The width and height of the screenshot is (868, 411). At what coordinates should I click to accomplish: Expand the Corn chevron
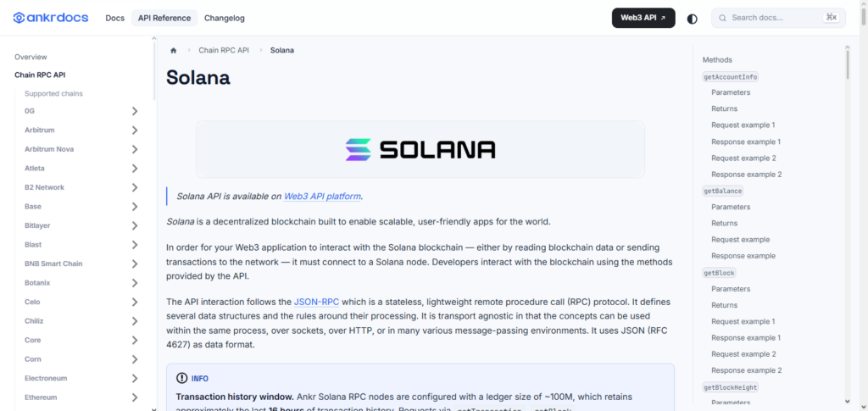135,359
